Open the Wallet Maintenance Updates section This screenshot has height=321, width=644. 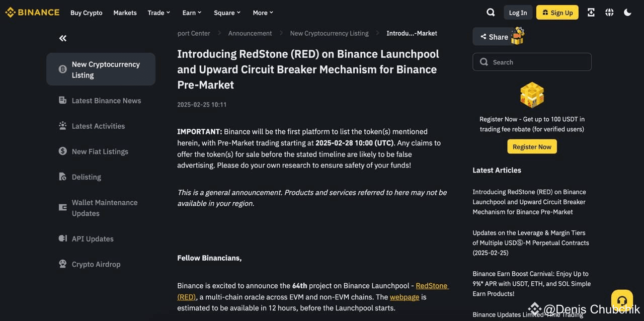click(x=61, y=207)
